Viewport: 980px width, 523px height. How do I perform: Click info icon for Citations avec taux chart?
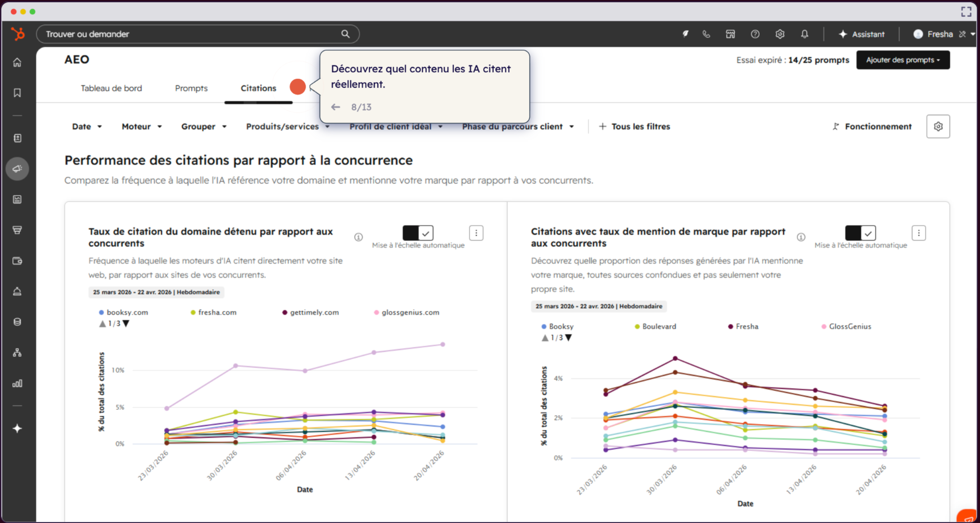pos(801,237)
